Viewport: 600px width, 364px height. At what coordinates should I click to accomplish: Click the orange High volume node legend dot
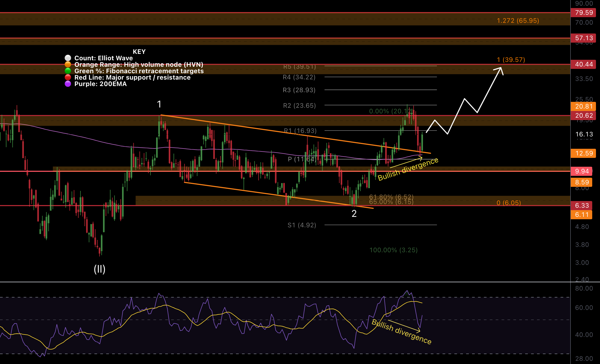tap(67, 65)
